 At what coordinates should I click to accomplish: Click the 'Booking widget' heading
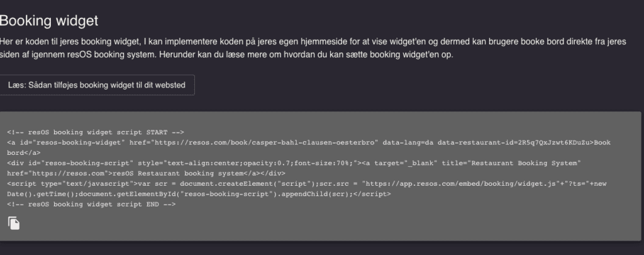(49, 21)
